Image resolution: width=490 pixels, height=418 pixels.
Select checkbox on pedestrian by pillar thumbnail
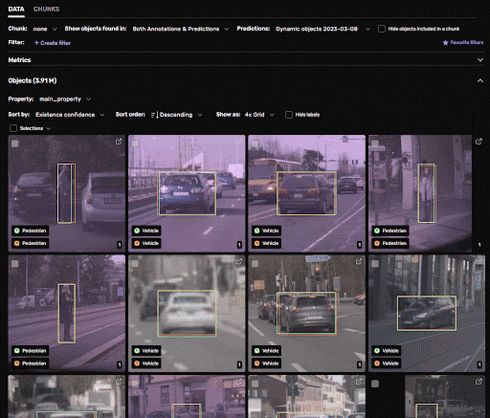pos(375,144)
